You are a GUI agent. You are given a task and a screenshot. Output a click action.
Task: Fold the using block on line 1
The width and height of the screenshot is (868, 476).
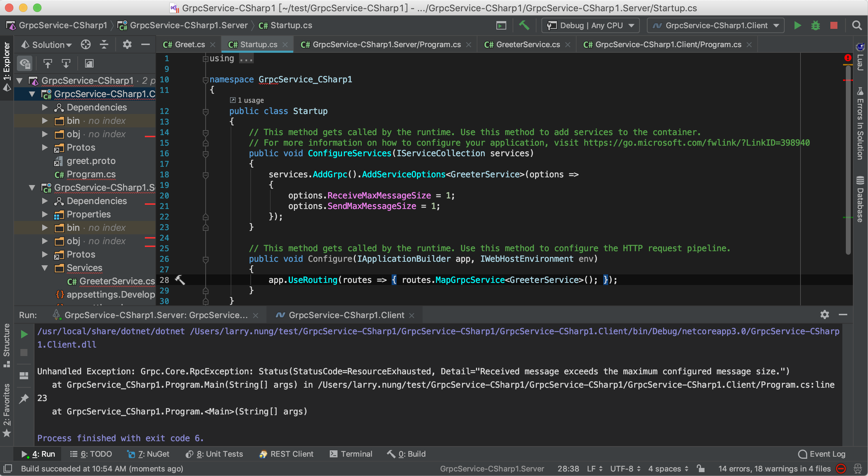206,59
